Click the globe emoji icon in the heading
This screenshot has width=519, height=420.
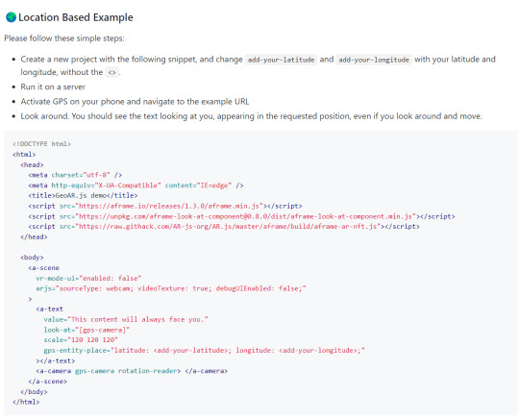pos(11,17)
